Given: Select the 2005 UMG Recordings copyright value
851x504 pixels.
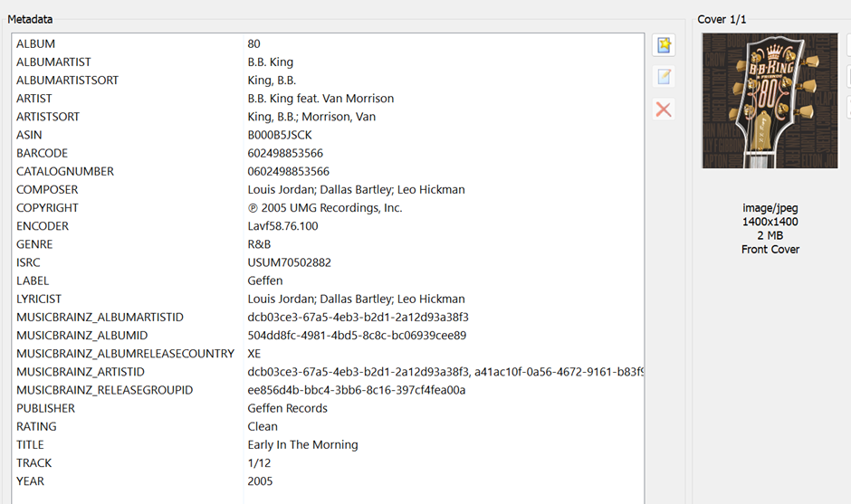Looking at the screenshot, I should (x=325, y=208).
